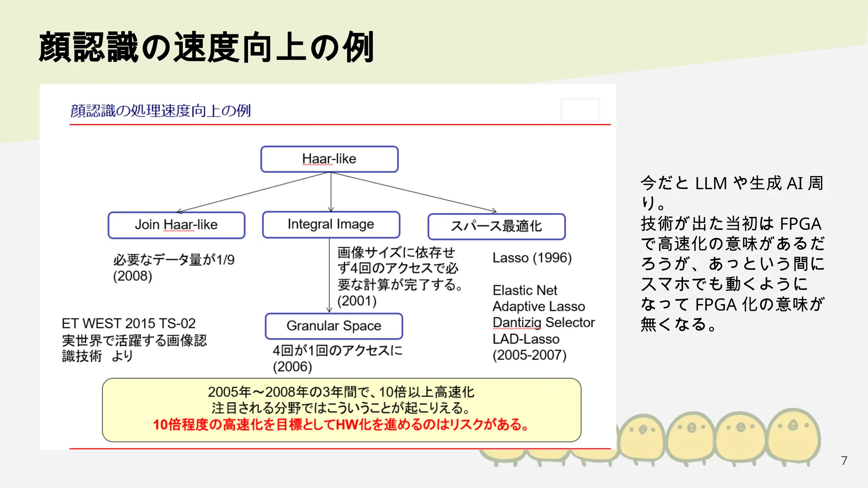Click the text Elastic Net
The height and width of the screenshot is (488, 868).
[x=525, y=290]
